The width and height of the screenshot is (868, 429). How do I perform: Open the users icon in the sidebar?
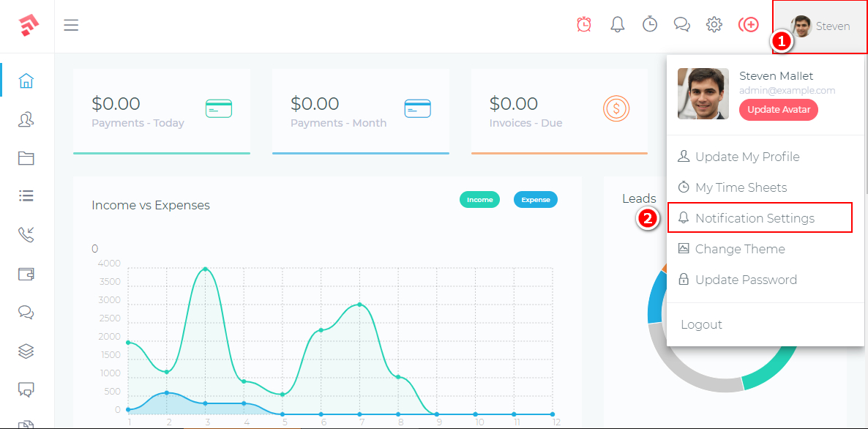click(26, 119)
